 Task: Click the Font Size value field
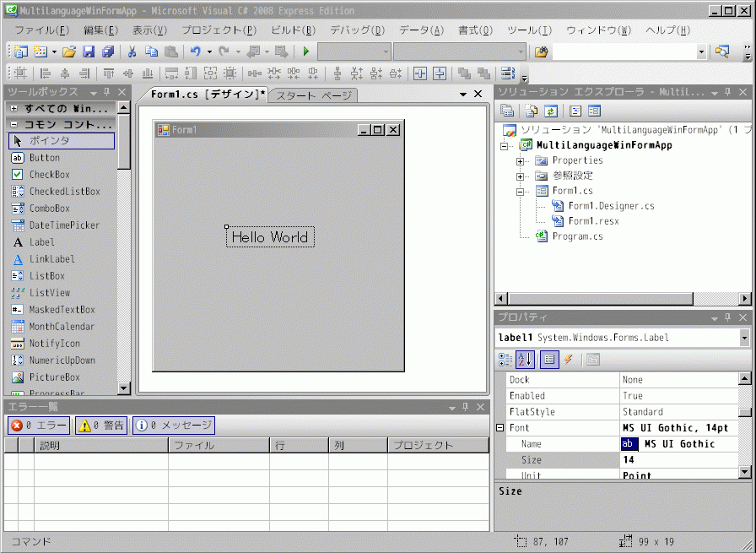coord(679,460)
